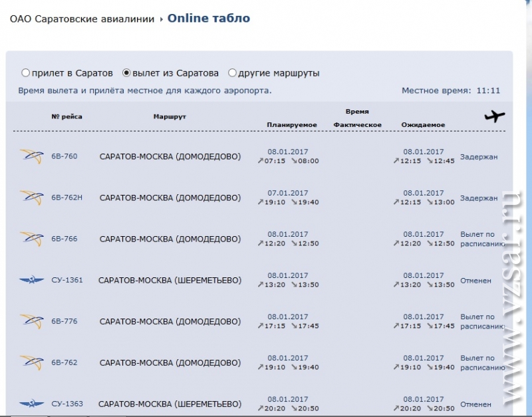Click the Saratov Airlines logo for flight 6В-760

31,156
